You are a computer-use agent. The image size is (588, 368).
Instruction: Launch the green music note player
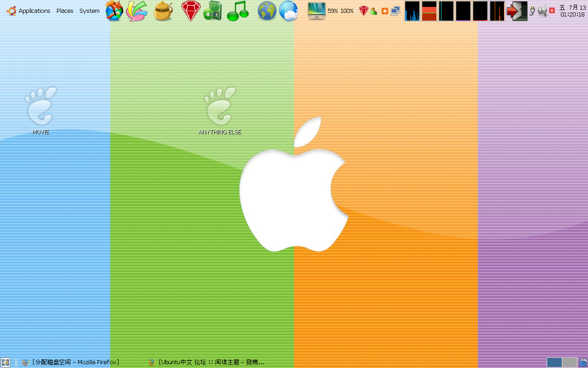pyautogui.click(x=238, y=11)
